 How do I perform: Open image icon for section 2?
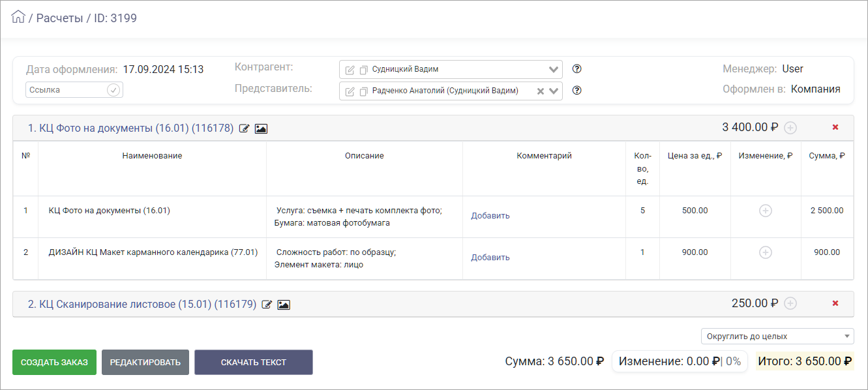(x=284, y=305)
